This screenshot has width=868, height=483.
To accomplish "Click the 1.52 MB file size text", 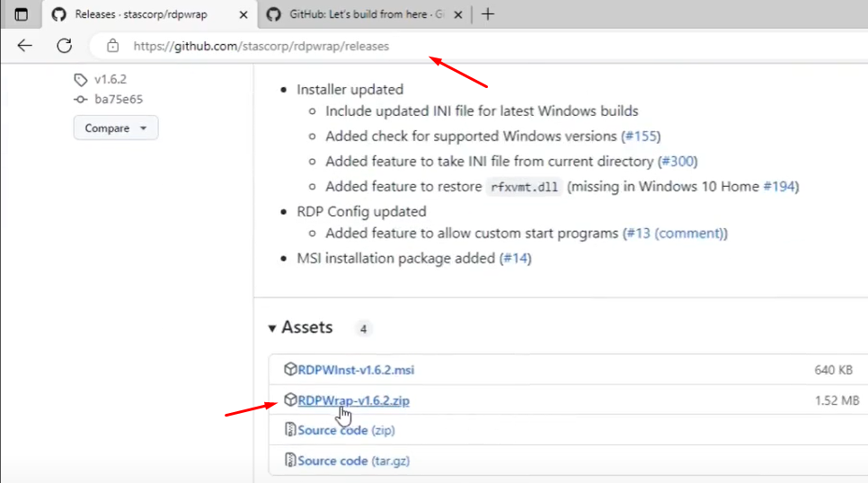I will click(x=837, y=400).
